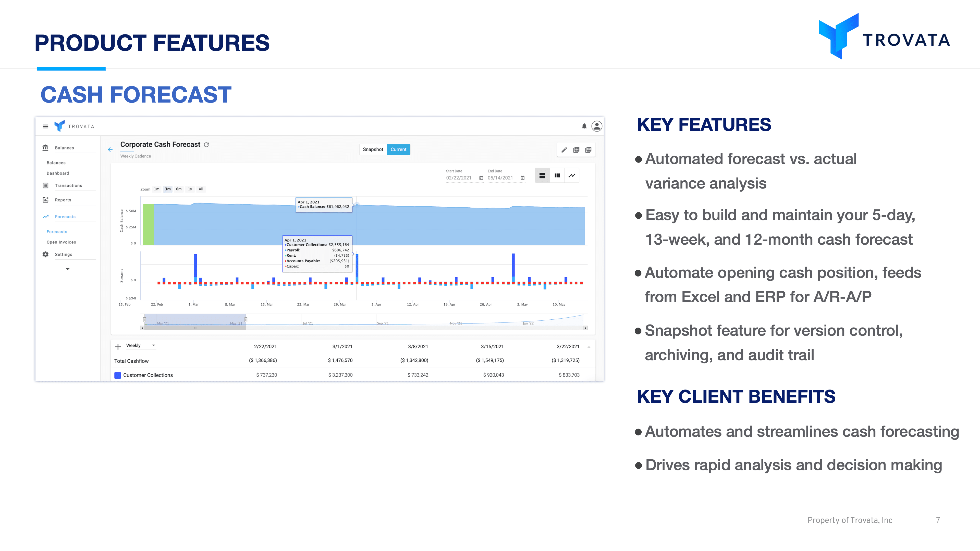Go to Open Invoices in sidebar
980x551 pixels.
[61, 242]
